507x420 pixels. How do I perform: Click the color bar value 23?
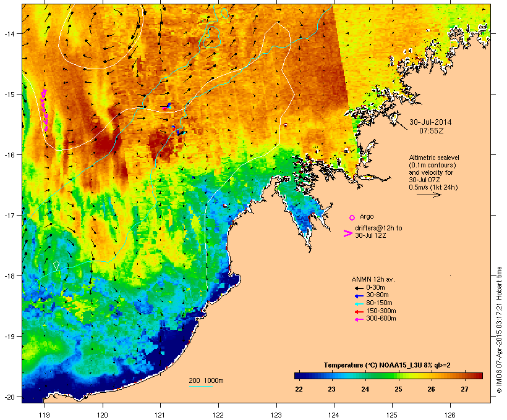click(x=332, y=389)
